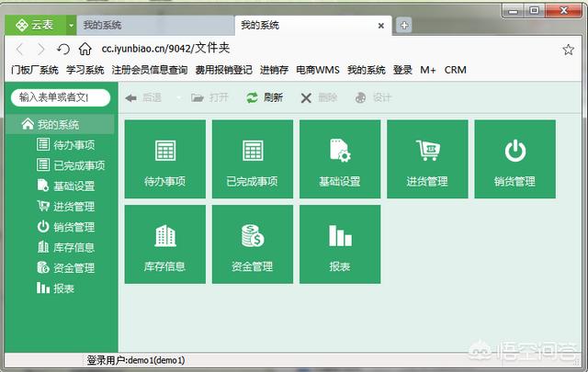This screenshot has width=588, height=372.
Task: Click 登录用户:demo1 status bar text
Action: coord(136,360)
